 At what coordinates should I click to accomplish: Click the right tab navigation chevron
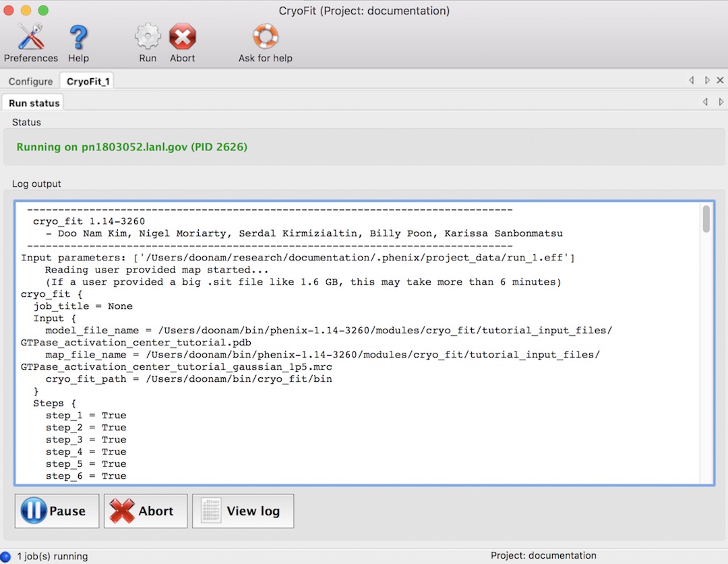[x=706, y=80]
